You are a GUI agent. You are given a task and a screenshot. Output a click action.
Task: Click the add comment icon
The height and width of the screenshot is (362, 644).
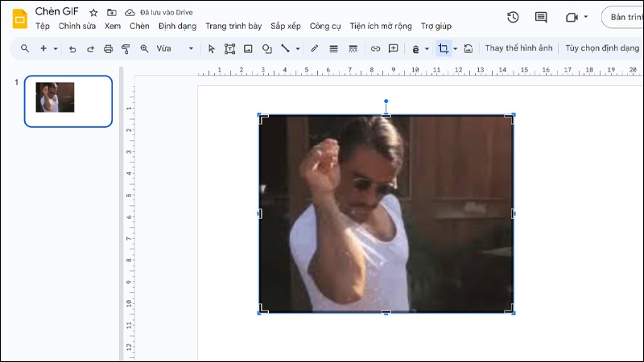[x=394, y=48]
